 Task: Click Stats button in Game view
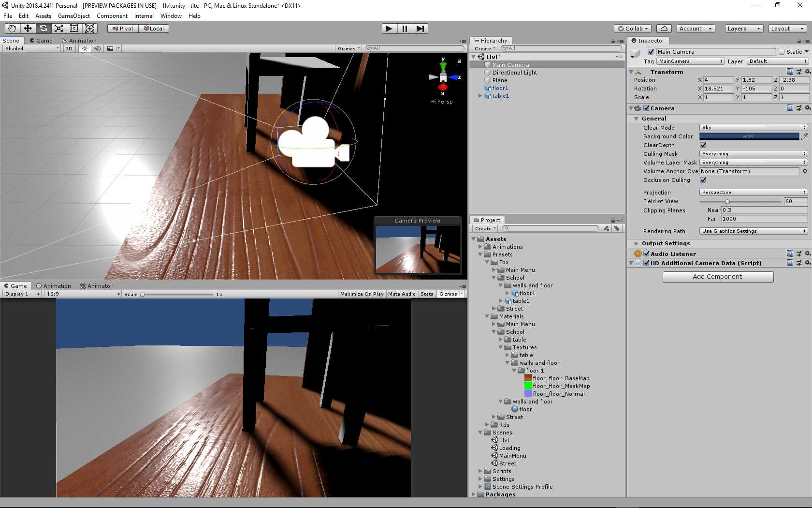[427, 294]
